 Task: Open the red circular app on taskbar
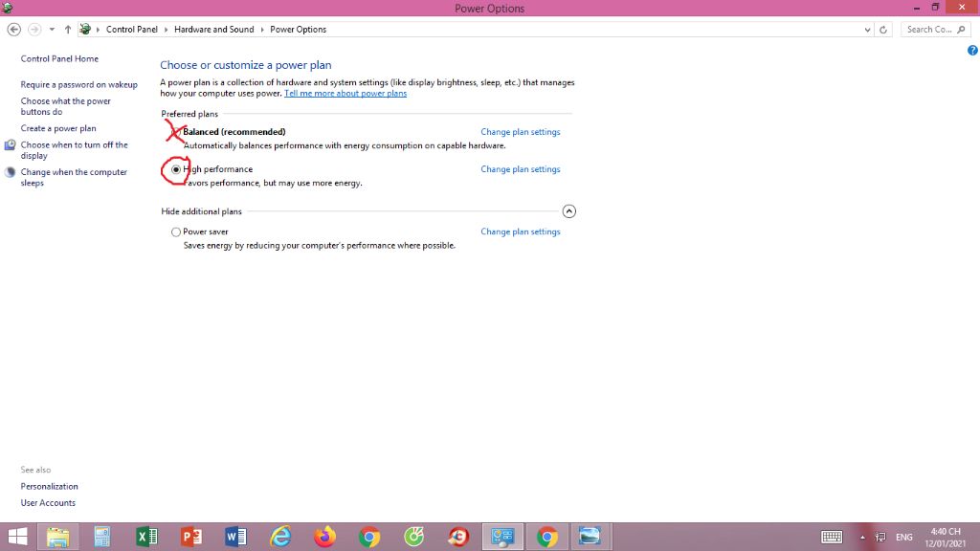tap(458, 537)
